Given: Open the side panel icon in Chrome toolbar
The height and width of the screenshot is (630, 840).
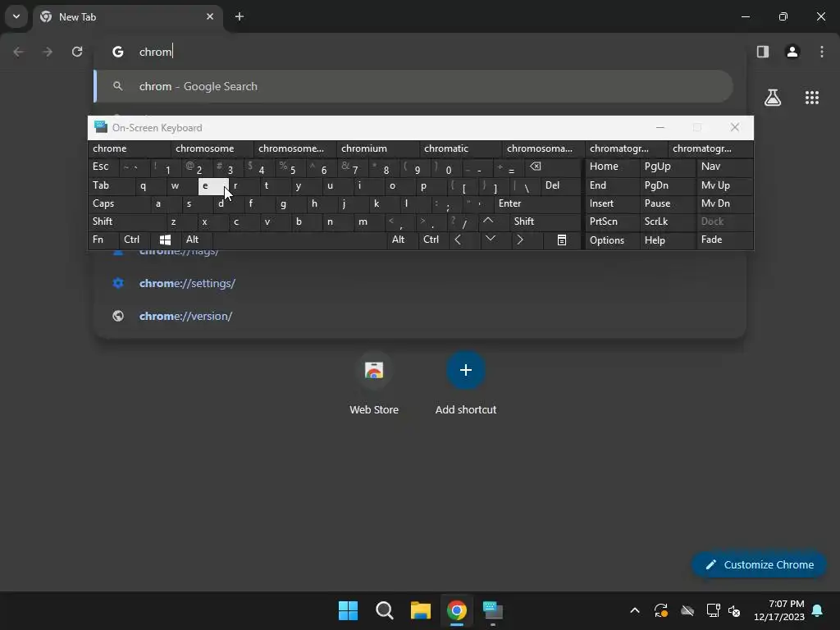Looking at the screenshot, I should [x=763, y=52].
